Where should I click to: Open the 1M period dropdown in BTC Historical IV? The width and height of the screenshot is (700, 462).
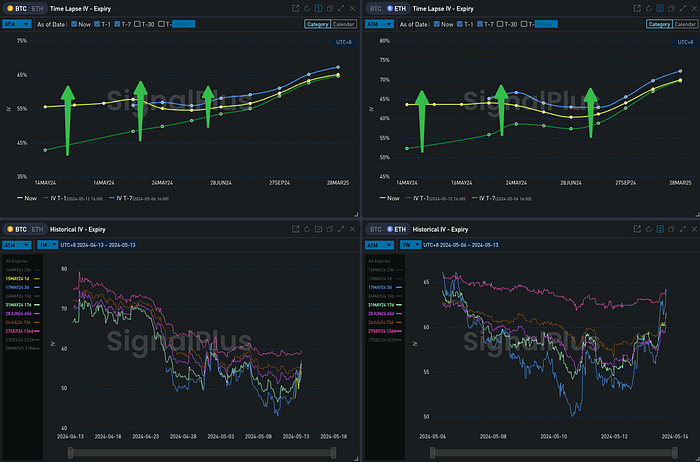pyautogui.click(x=49, y=244)
